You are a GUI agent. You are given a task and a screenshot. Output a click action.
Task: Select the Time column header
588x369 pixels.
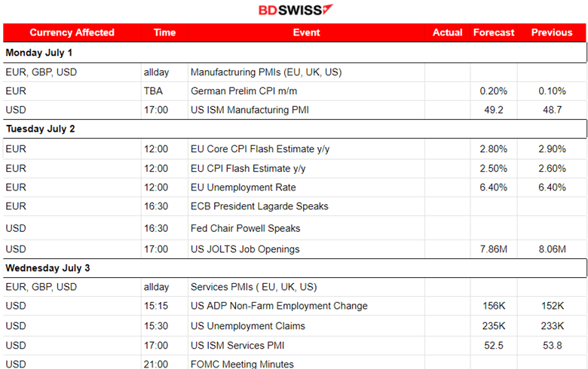click(x=164, y=32)
